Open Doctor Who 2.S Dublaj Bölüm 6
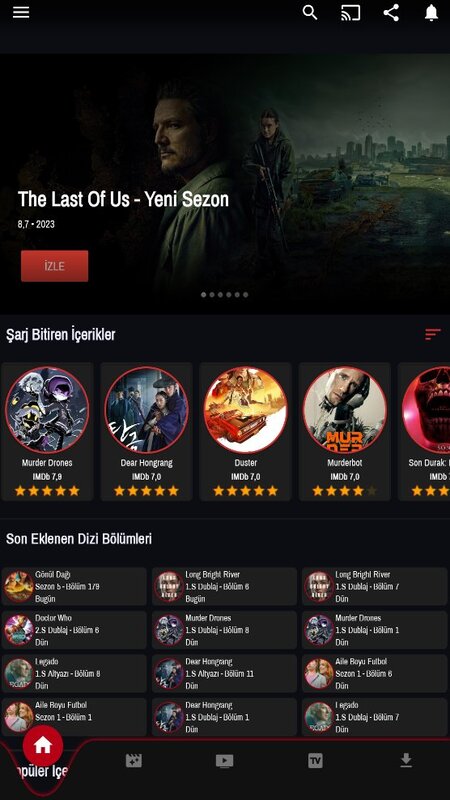 (74, 630)
